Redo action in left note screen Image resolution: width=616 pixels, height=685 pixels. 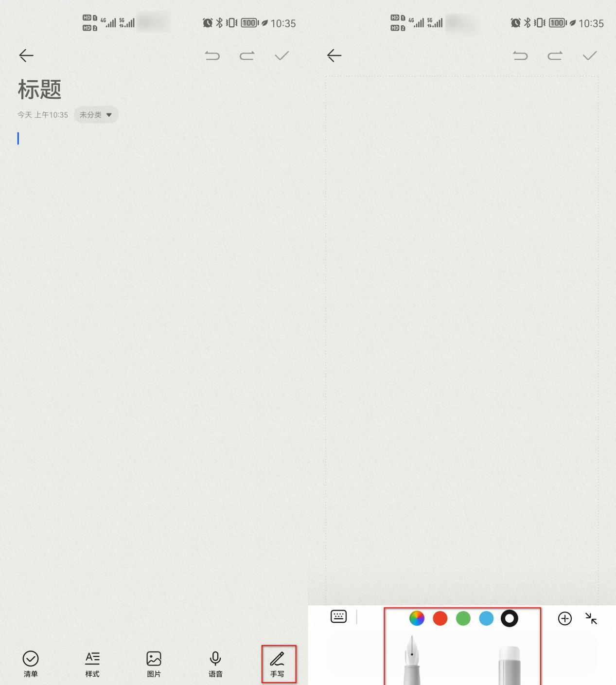click(247, 55)
